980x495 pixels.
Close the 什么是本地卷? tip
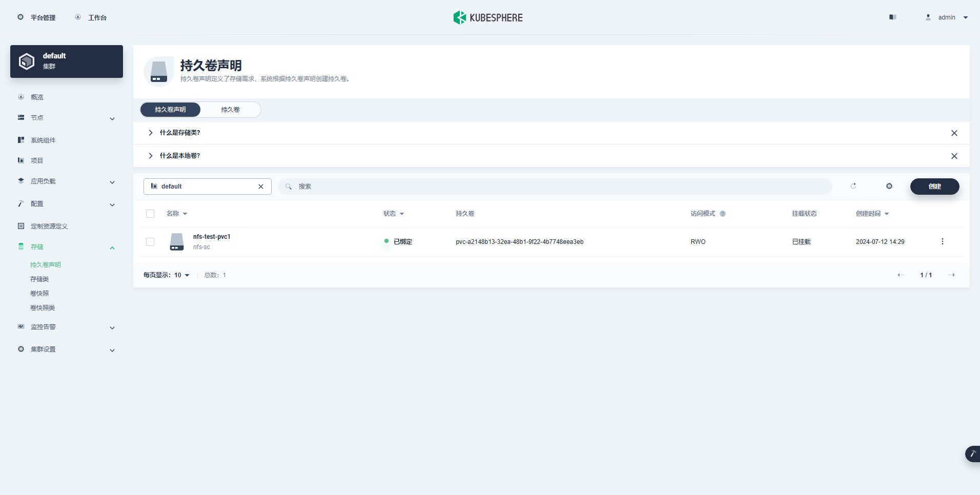pos(954,156)
